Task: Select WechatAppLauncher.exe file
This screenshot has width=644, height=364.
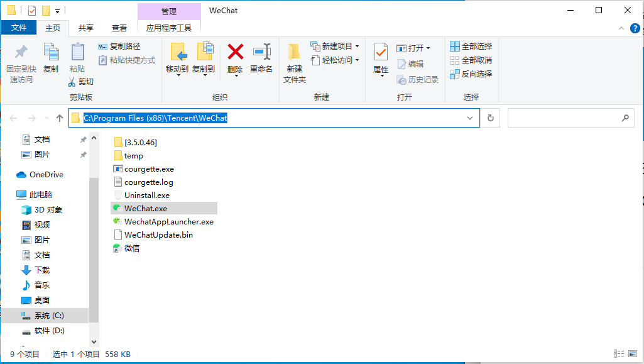Action: point(163,221)
